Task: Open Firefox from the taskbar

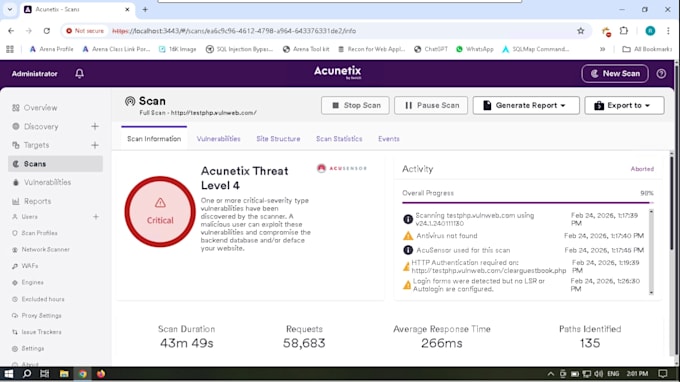Action: point(101,374)
